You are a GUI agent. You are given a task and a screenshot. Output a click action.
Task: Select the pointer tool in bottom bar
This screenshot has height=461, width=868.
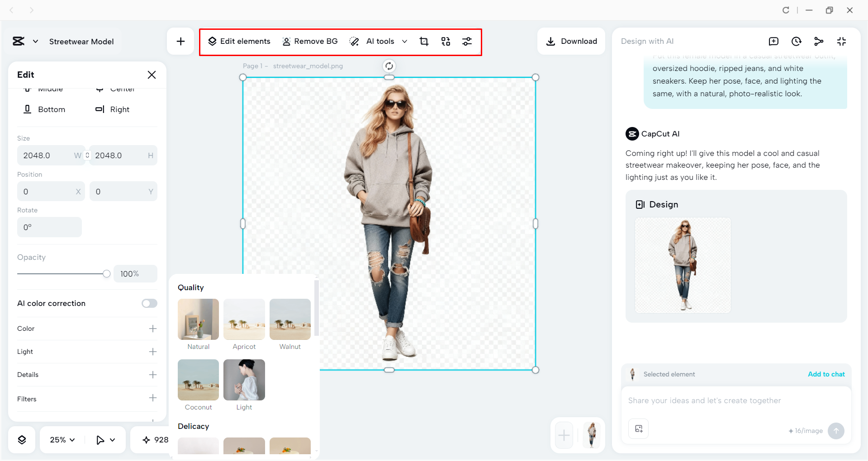pyautogui.click(x=100, y=440)
